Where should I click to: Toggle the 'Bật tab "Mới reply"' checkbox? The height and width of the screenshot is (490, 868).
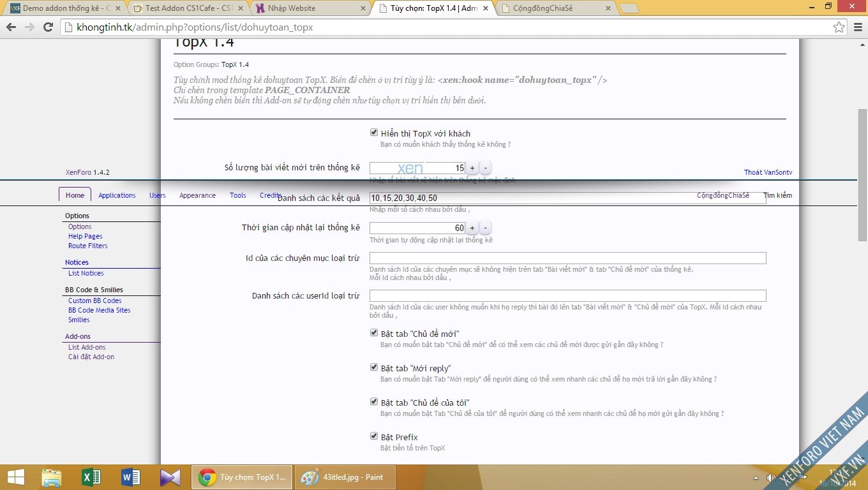tap(374, 367)
